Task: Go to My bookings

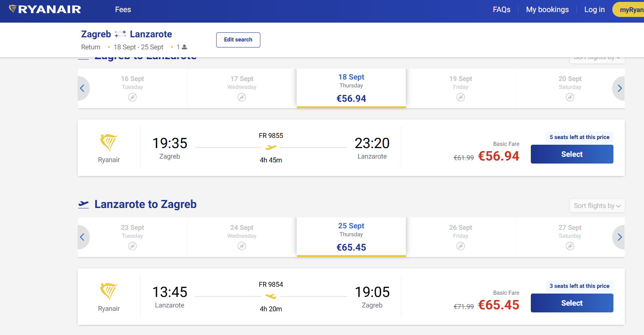Action: point(547,10)
